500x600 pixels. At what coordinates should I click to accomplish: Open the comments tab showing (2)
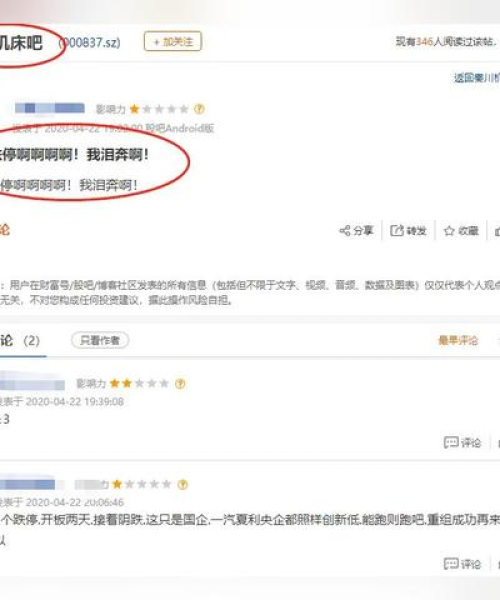(20, 340)
